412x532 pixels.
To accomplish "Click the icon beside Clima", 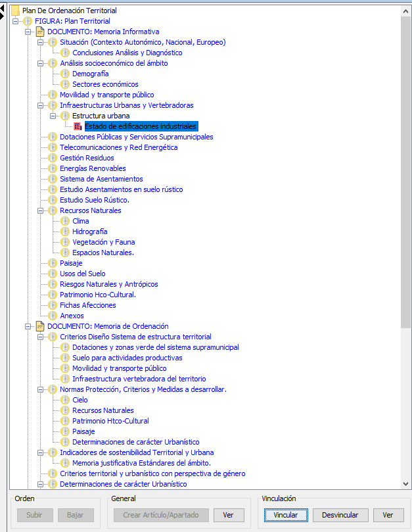I will [x=65, y=221].
